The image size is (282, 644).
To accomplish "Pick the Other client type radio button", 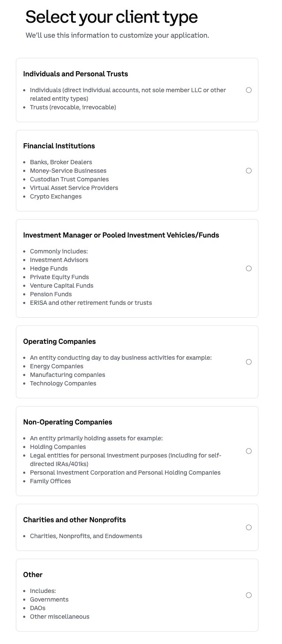I will (249, 595).
